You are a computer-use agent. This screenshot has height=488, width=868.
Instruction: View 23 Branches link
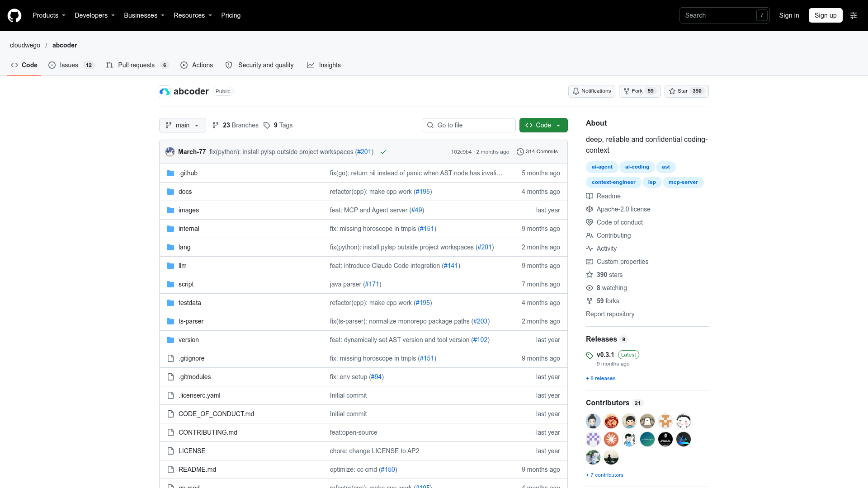point(236,125)
